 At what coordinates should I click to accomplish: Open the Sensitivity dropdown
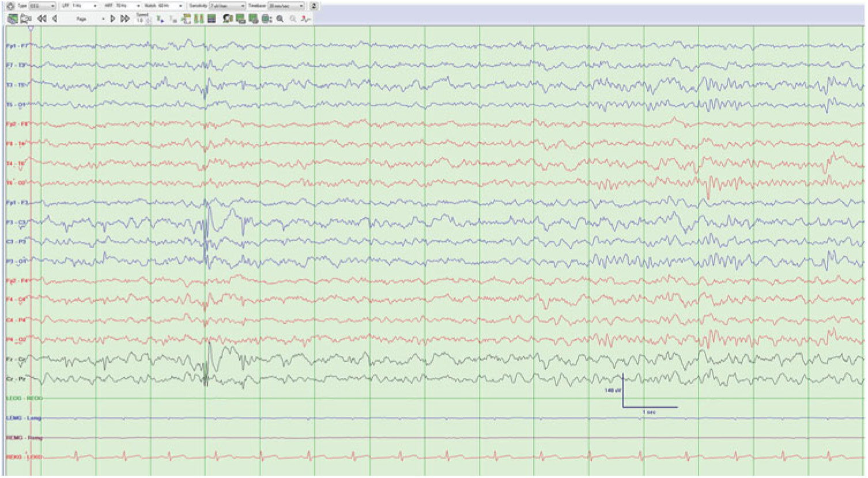point(227,6)
